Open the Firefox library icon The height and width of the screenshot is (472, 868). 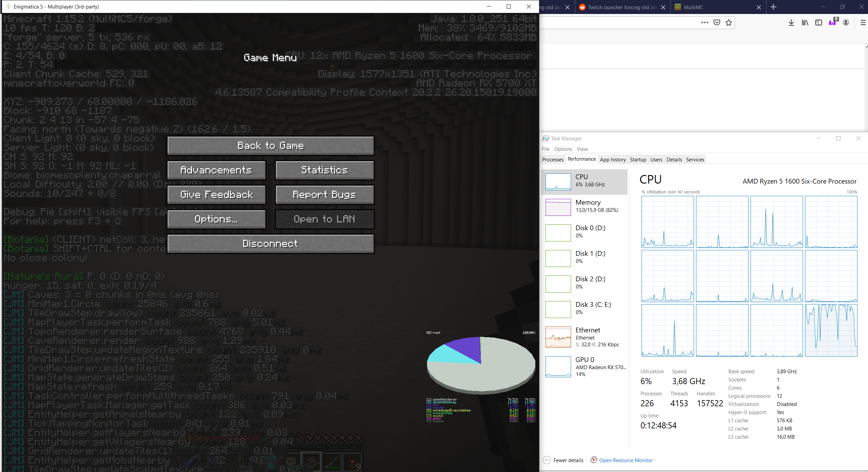click(804, 22)
